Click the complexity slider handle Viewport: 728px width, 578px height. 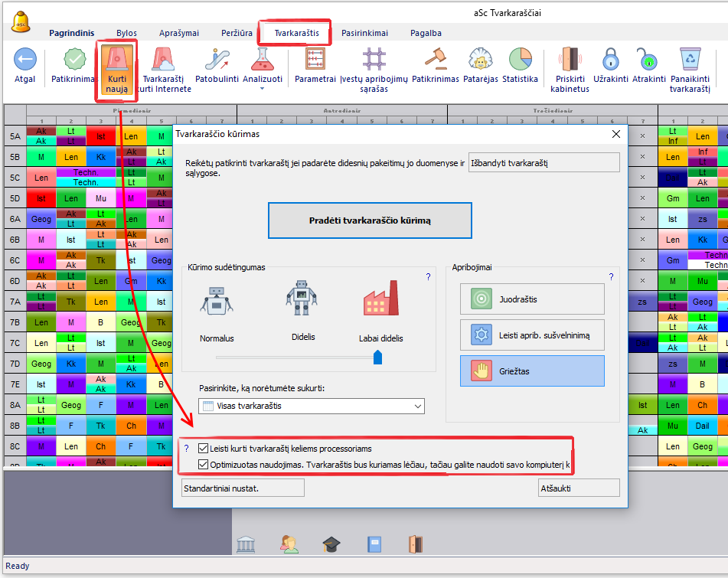click(377, 357)
